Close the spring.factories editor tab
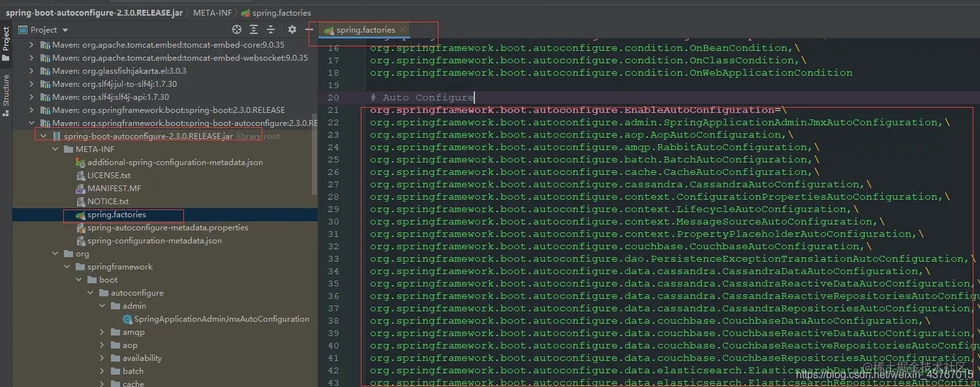980x387 pixels. (403, 29)
